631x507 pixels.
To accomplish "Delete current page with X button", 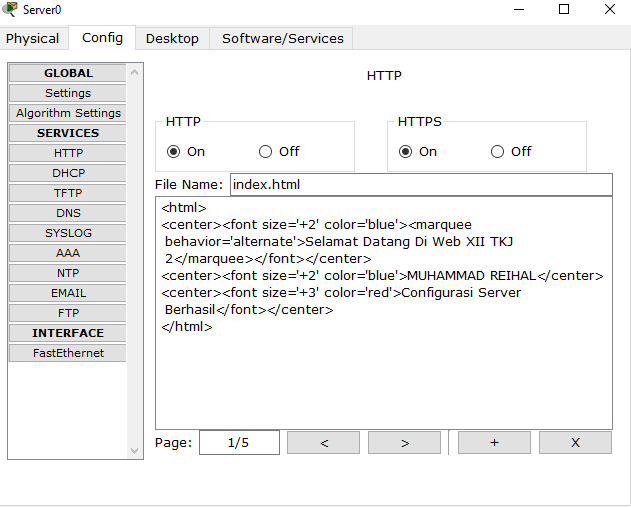I will point(575,443).
